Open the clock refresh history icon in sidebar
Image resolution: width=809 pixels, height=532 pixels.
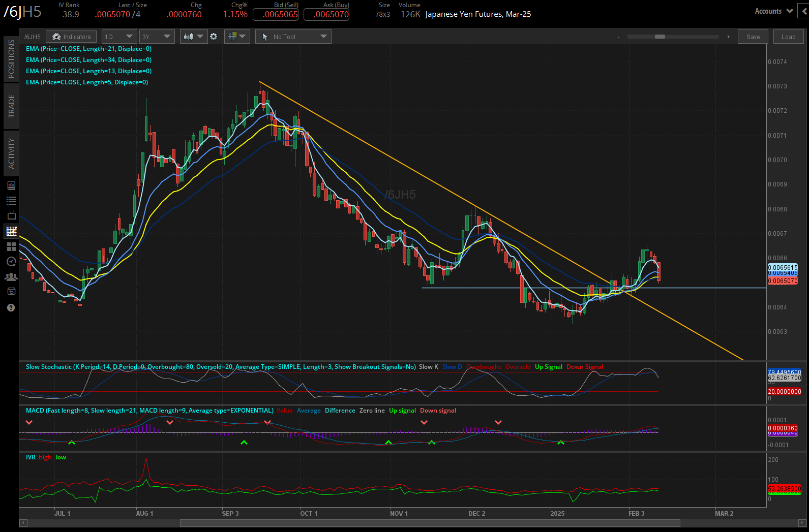(x=11, y=262)
